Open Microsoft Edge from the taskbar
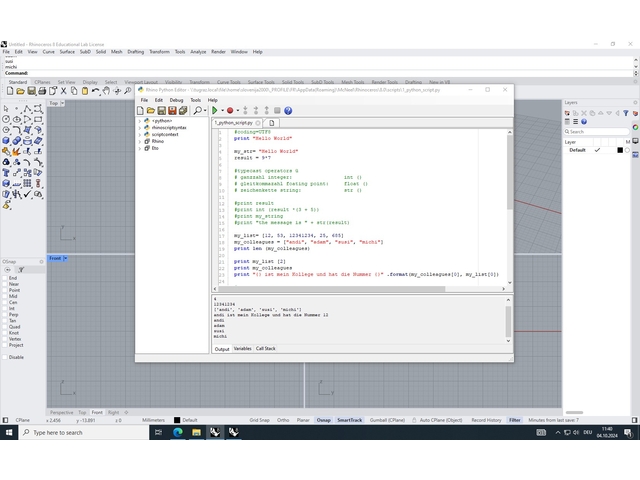This screenshot has height=480, width=640. (178, 432)
